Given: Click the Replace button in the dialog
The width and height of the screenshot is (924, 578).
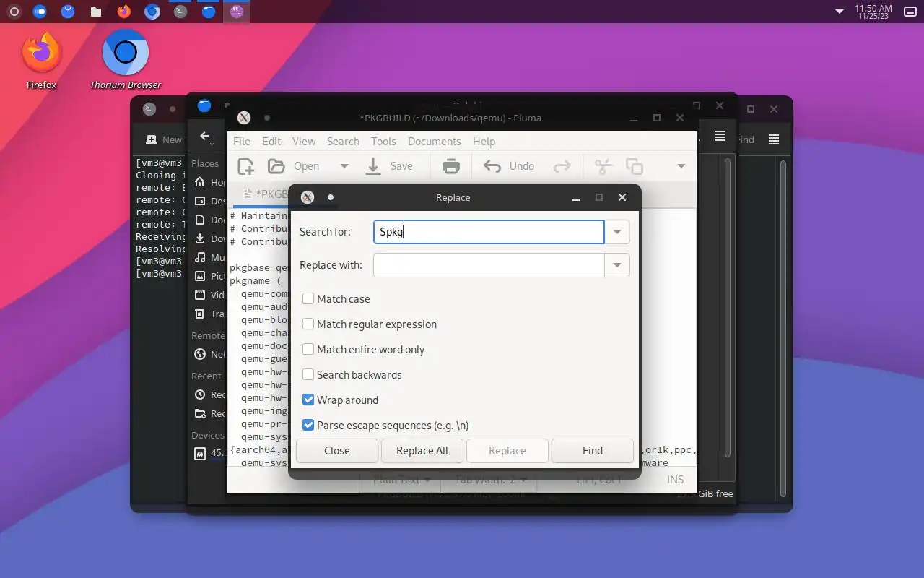Looking at the screenshot, I should pos(507,451).
